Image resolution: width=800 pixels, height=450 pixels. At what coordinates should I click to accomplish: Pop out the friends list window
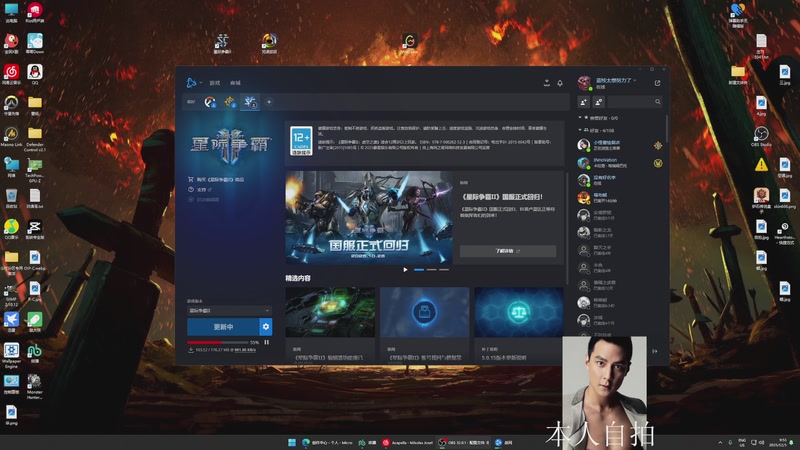(x=657, y=83)
